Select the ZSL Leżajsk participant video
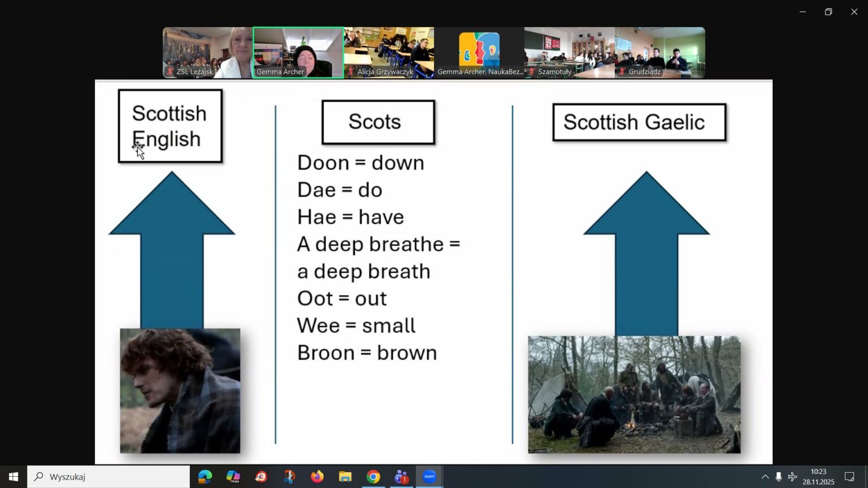The image size is (868, 488). [207, 53]
